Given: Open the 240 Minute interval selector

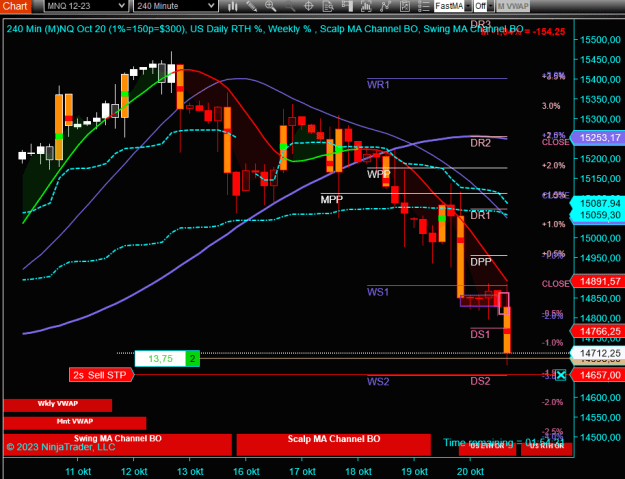Looking at the screenshot, I should [x=175, y=6].
